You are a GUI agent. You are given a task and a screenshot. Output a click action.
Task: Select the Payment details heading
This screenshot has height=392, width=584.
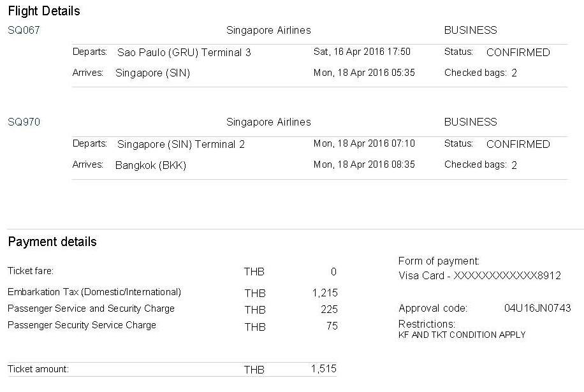tap(52, 242)
